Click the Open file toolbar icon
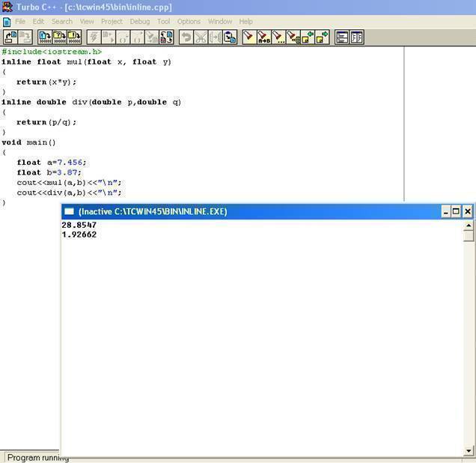The height and width of the screenshot is (463, 476). pyautogui.click(x=10, y=37)
